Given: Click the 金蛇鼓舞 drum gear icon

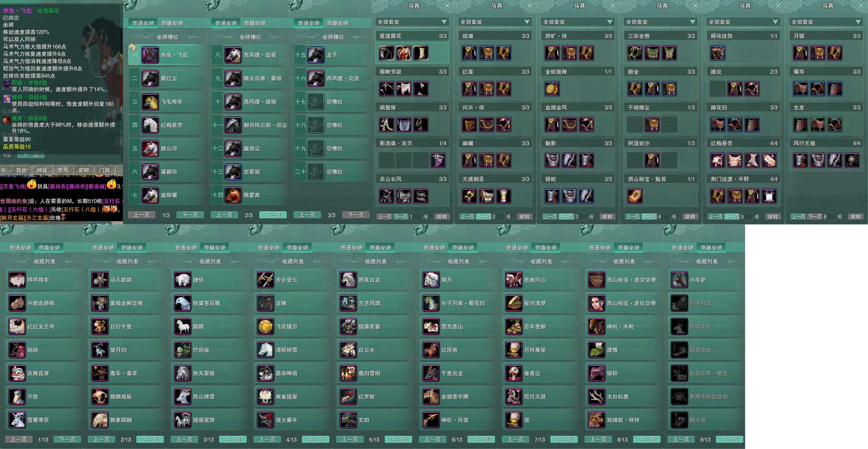Looking at the screenshot, I should (552, 89).
